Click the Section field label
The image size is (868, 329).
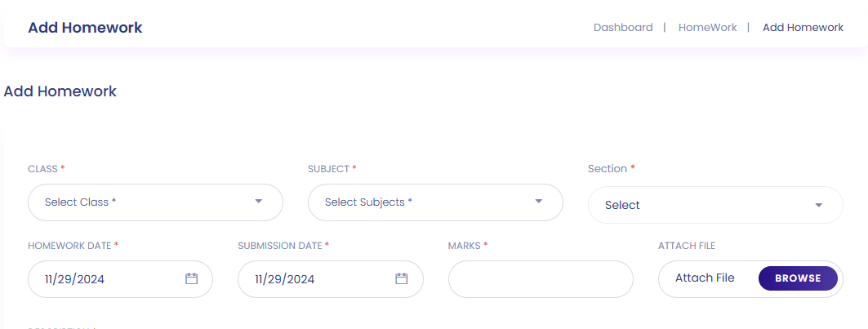click(x=608, y=169)
